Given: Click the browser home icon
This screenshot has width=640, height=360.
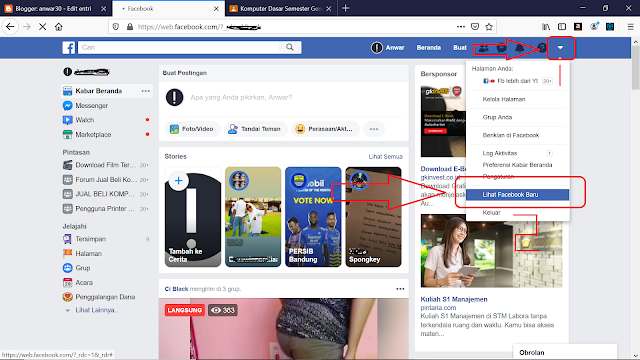Looking at the screenshot, I should click(59, 27).
